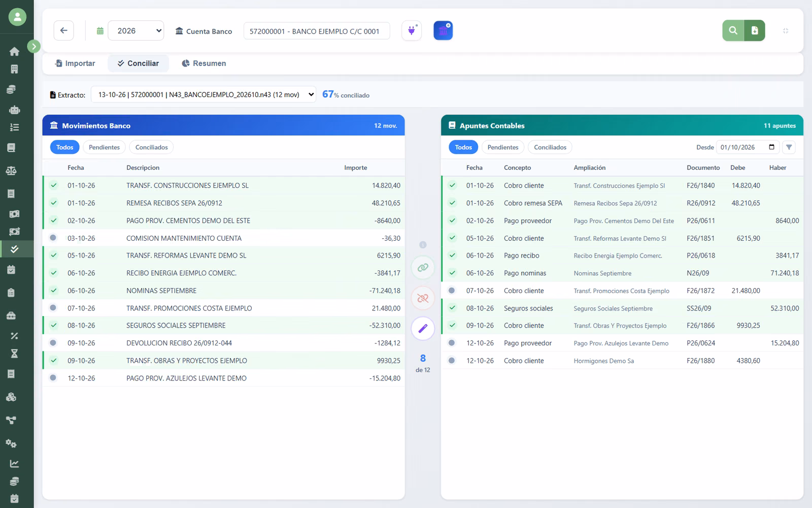Select the Conciliar tab
This screenshot has height=508, width=812.
138,63
